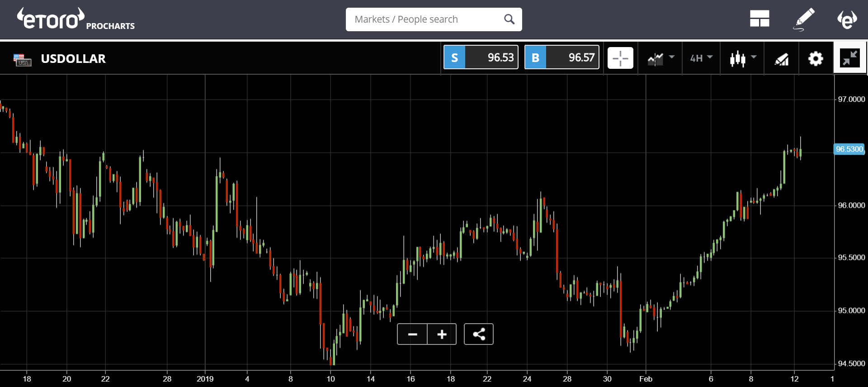Screen dimensions: 868x387
Task: Click the eToro bull icon at top right
Action: coord(847,19)
